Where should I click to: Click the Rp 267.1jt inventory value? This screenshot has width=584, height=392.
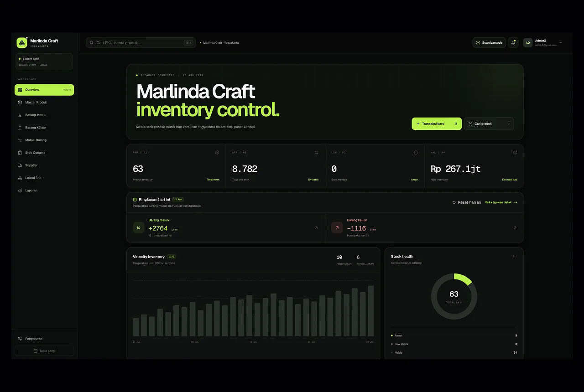(x=455, y=169)
